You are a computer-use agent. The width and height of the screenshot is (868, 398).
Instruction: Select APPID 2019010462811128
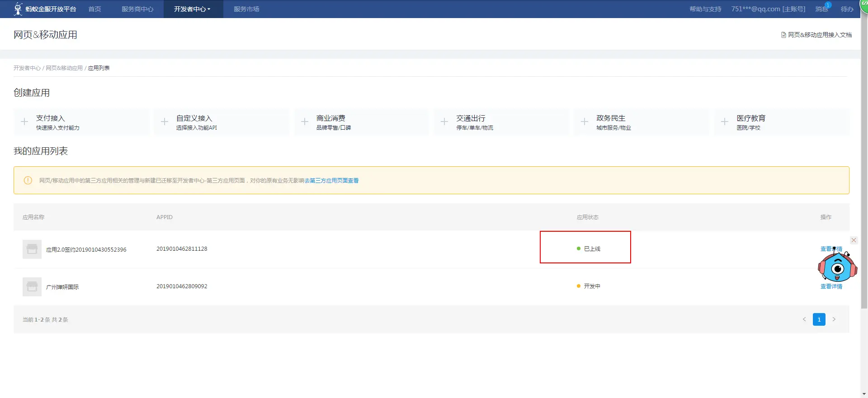(x=182, y=249)
